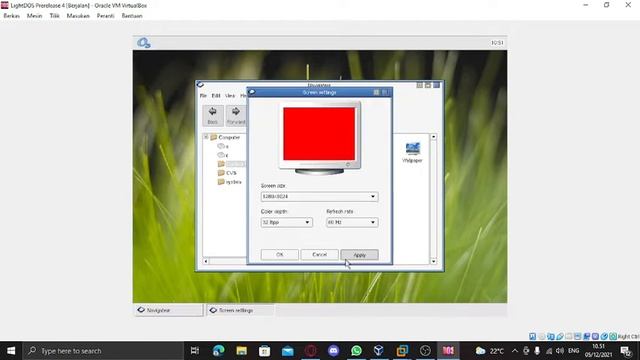Maximize the Navigator window

tap(428, 85)
